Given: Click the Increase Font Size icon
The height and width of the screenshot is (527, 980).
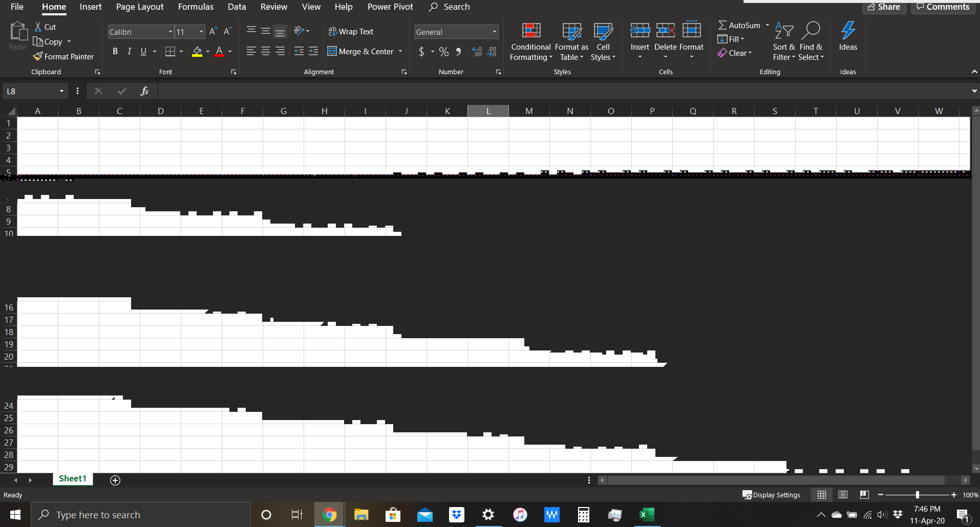Looking at the screenshot, I should click(x=214, y=31).
